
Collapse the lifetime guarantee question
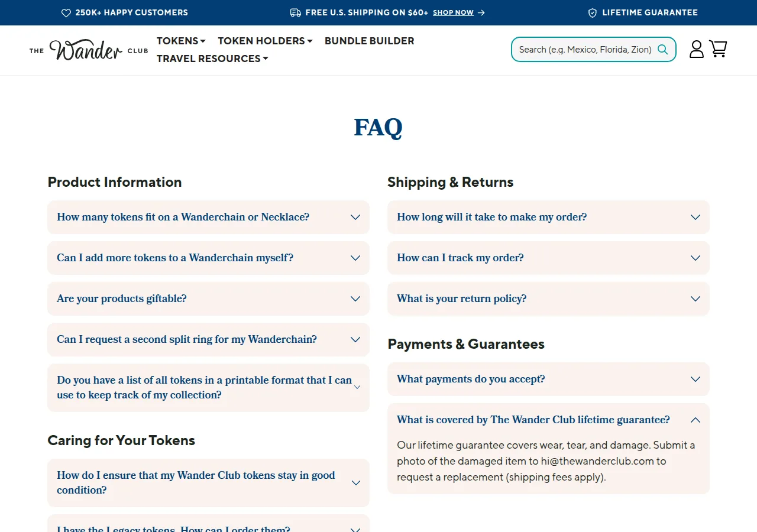(x=548, y=420)
